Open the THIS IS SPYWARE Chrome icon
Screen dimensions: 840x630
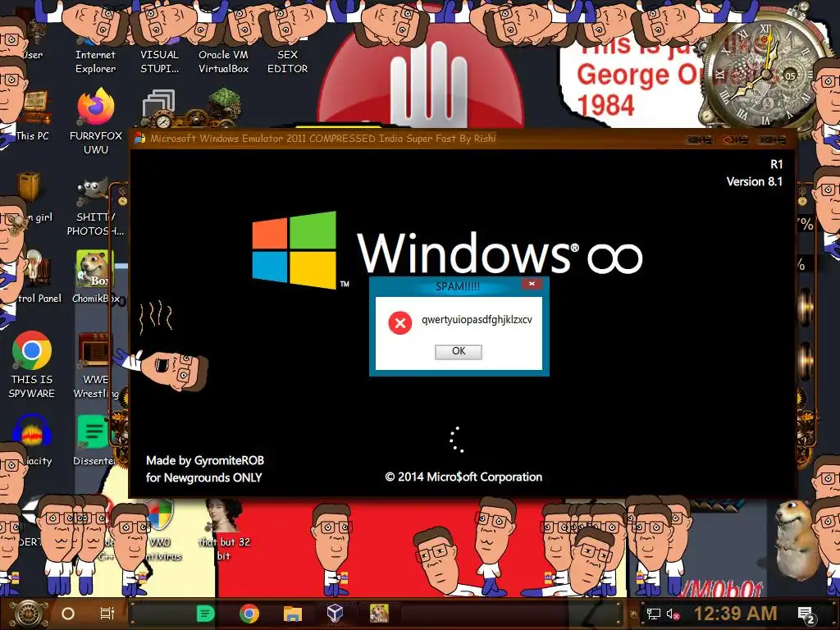click(32, 365)
